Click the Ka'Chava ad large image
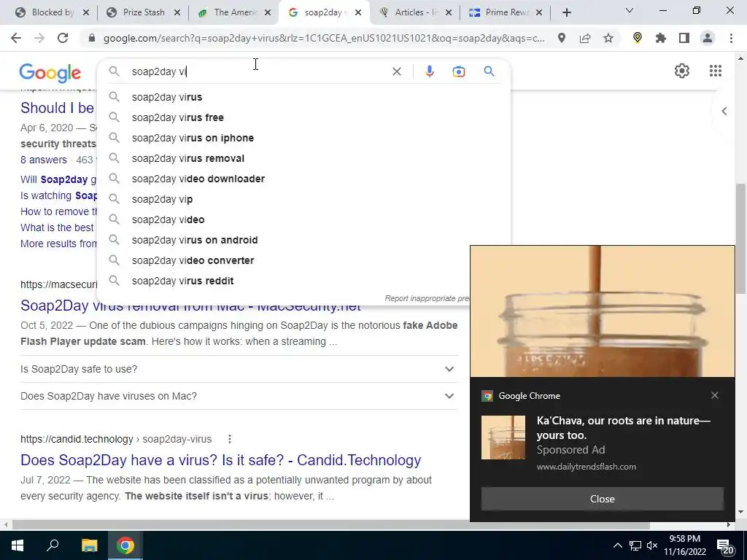This screenshot has height=560, width=747. click(x=602, y=311)
